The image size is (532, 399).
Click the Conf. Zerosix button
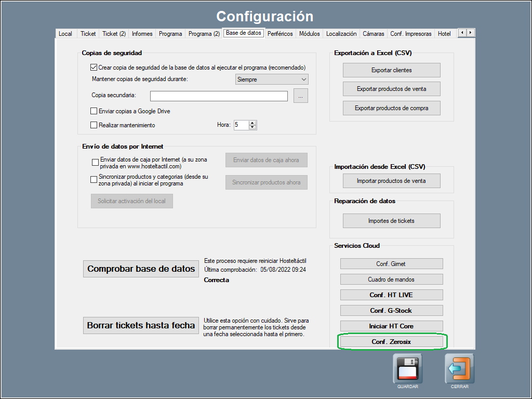[x=391, y=342]
